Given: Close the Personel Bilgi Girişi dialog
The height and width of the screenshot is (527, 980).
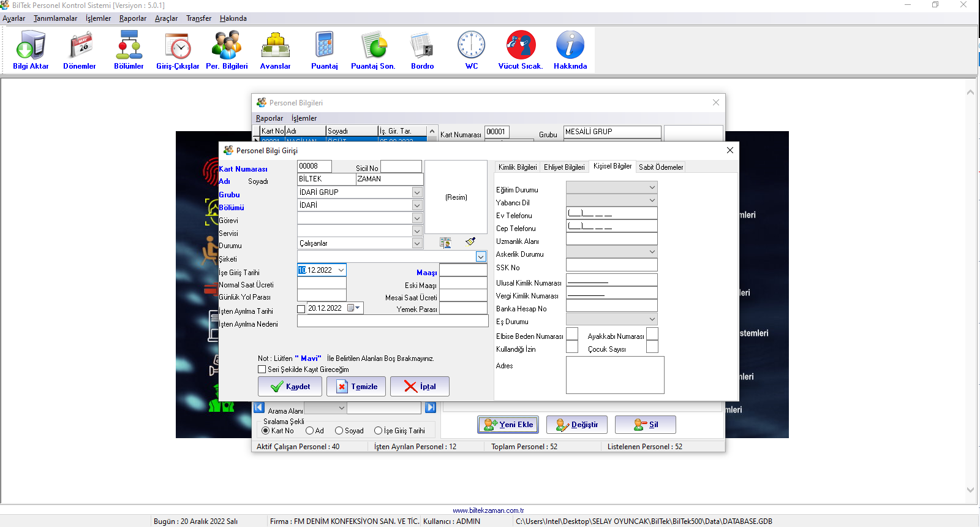Looking at the screenshot, I should pyautogui.click(x=729, y=150).
